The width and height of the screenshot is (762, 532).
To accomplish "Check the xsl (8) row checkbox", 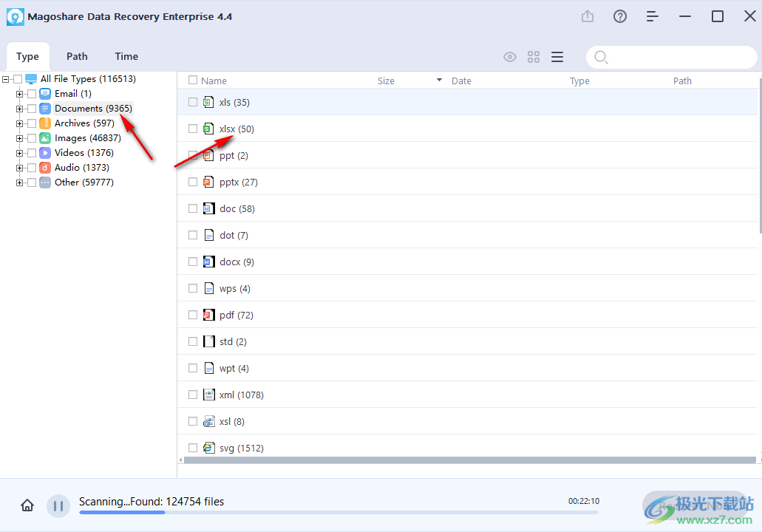I will (193, 421).
